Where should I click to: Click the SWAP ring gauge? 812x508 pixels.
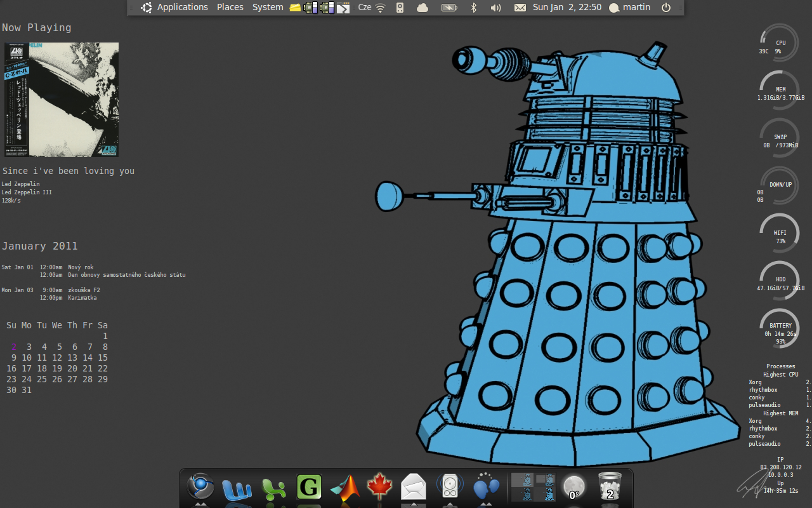(780, 137)
